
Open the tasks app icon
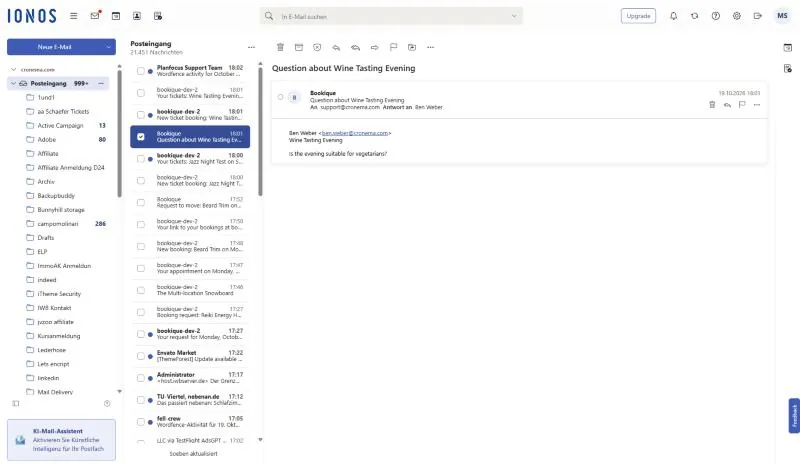tap(158, 16)
